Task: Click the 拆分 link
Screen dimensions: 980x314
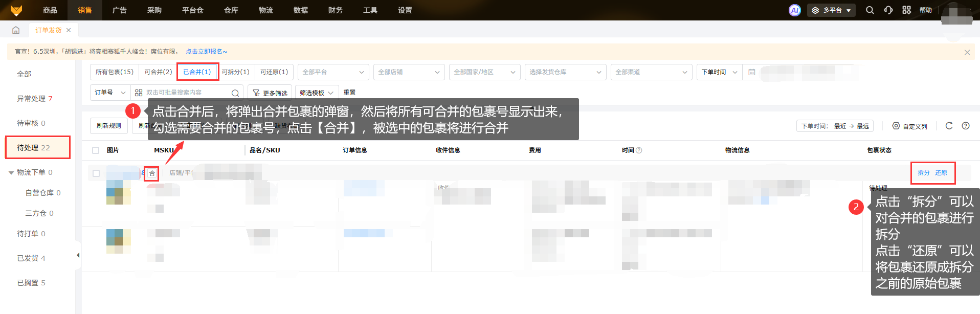Action: click(x=923, y=173)
